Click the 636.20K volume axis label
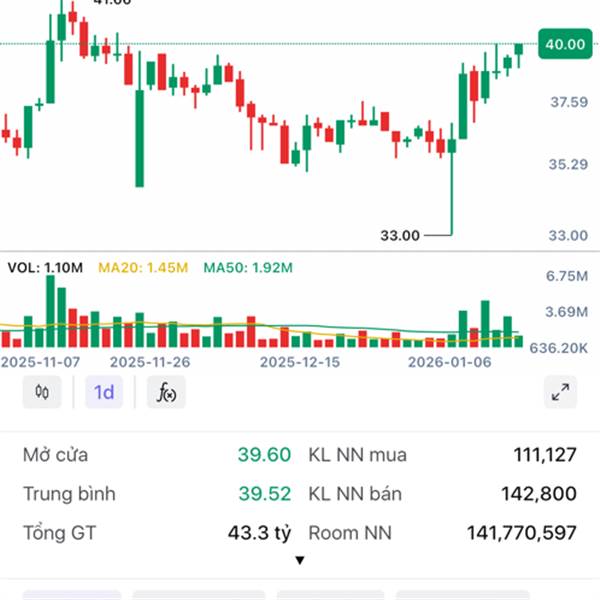Screen dimensions: 600x600 pos(559,348)
